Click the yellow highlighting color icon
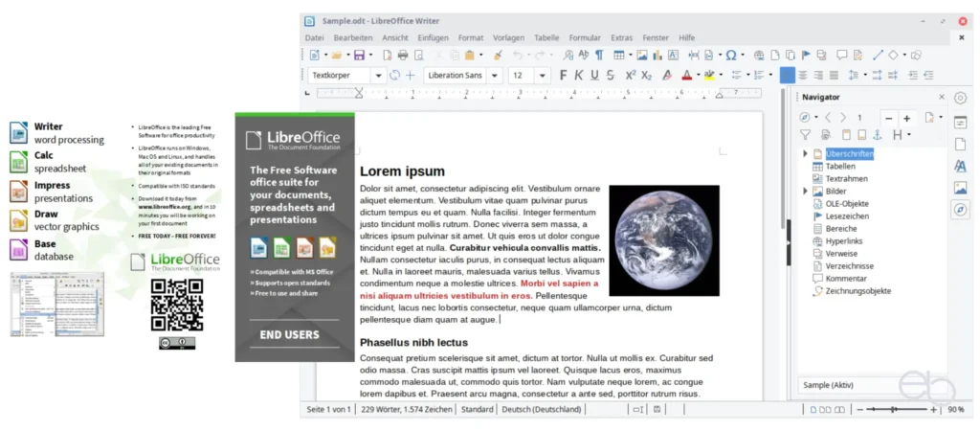Viewport: 980px width, 431px height. pos(709,75)
